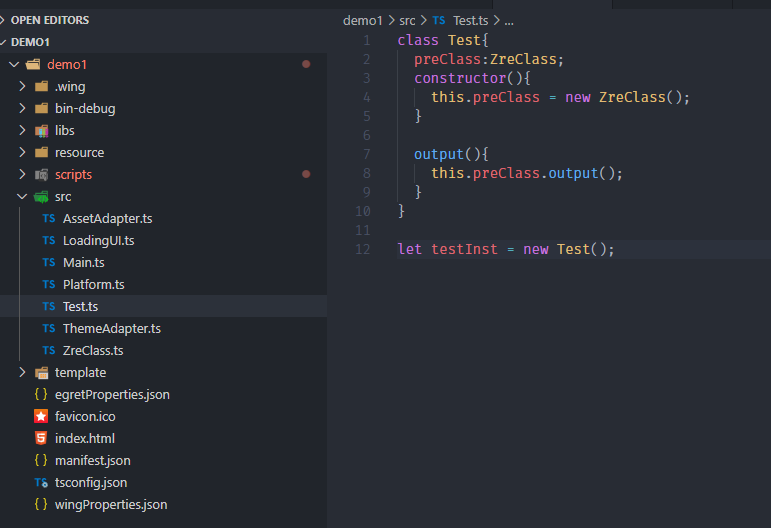Expand the bin-debug folder chevron
The image size is (771, 528).
[x=22, y=108]
